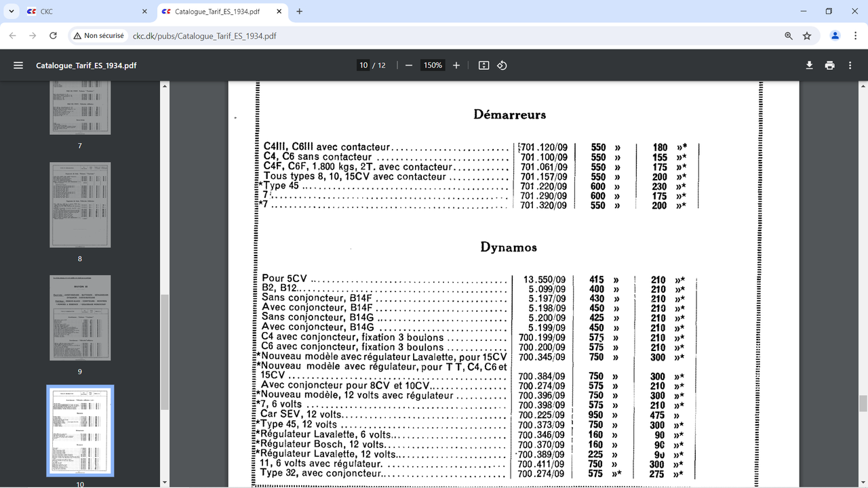
Task: Zoom in the PDF document
Action: (456, 65)
